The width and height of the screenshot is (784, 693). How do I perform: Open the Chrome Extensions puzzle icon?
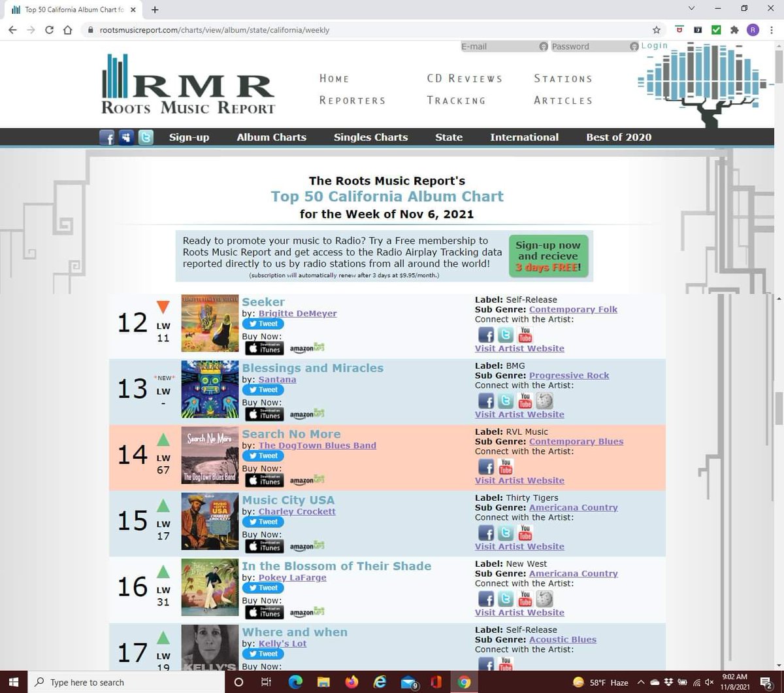pos(734,30)
